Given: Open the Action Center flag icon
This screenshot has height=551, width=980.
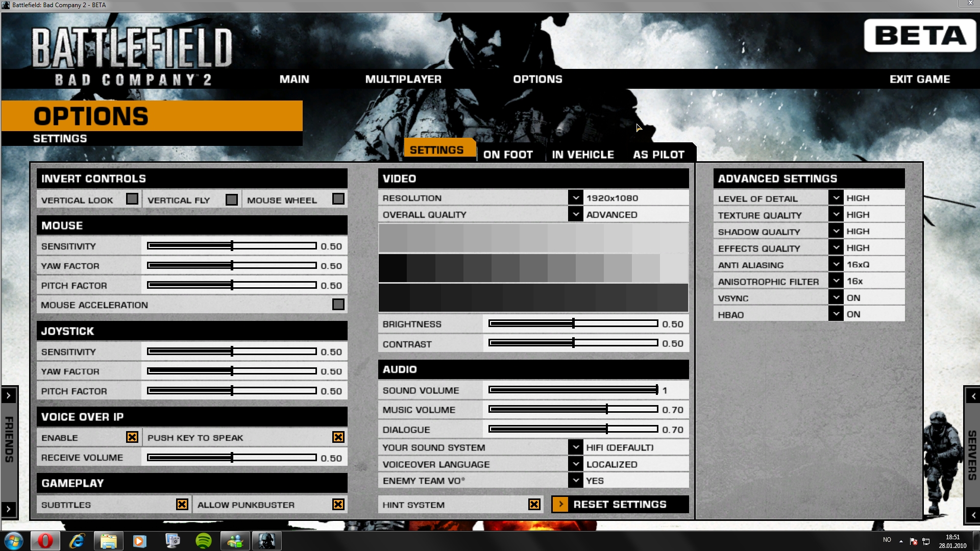Looking at the screenshot, I should 914,541.
